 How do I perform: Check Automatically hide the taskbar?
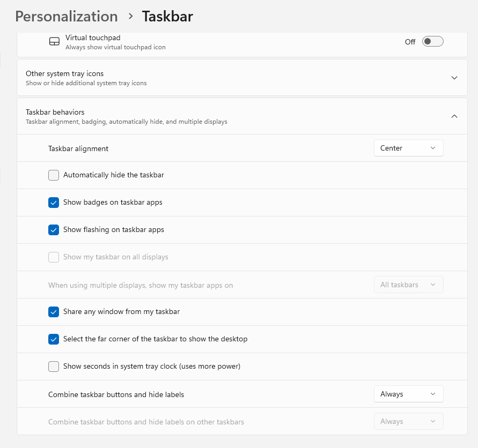point(54,175)
